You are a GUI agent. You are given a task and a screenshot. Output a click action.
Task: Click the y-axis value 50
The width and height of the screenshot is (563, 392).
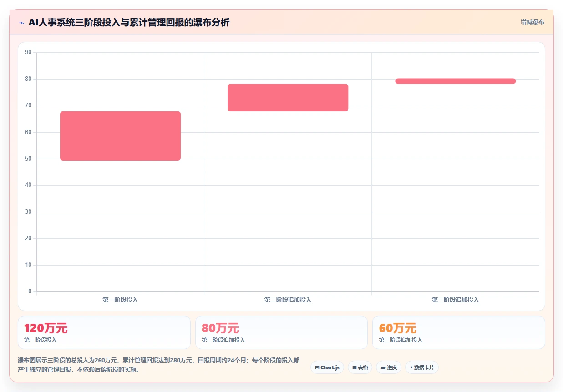[x=28, y=159]
